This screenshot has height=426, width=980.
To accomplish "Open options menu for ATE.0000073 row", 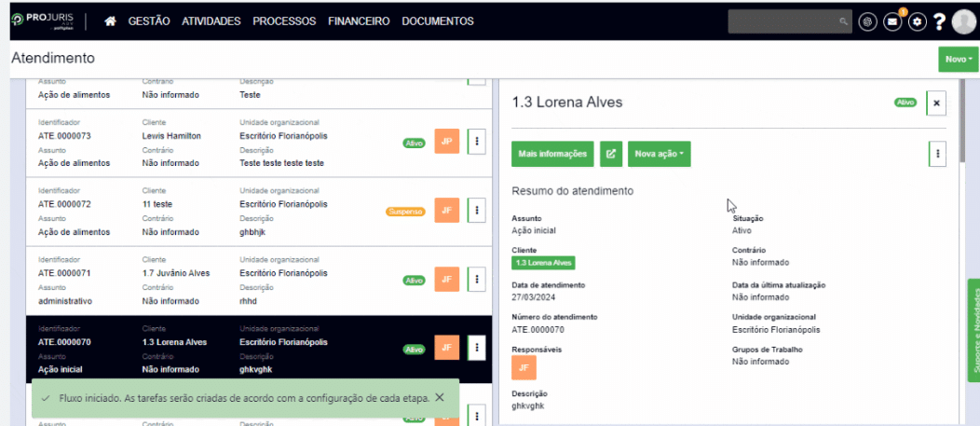I will [476, 142].
